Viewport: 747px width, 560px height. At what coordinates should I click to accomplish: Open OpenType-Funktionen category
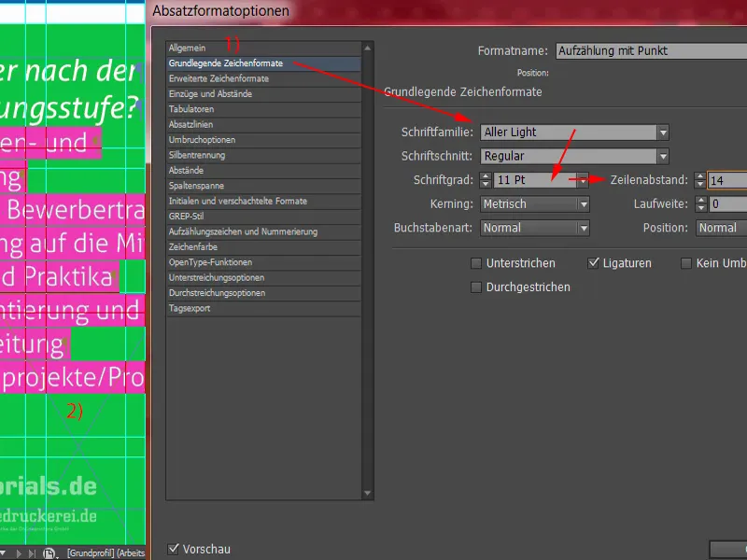(x=263, y=262)
